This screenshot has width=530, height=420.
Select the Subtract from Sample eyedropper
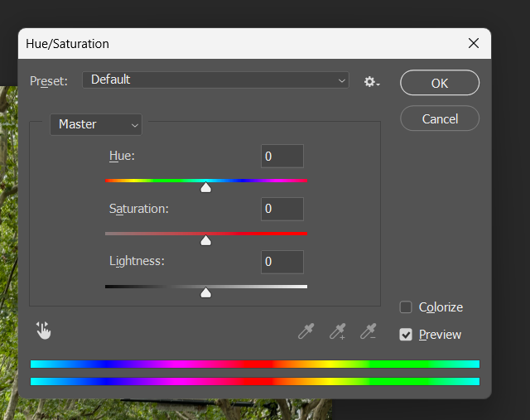tap(369, 331)
